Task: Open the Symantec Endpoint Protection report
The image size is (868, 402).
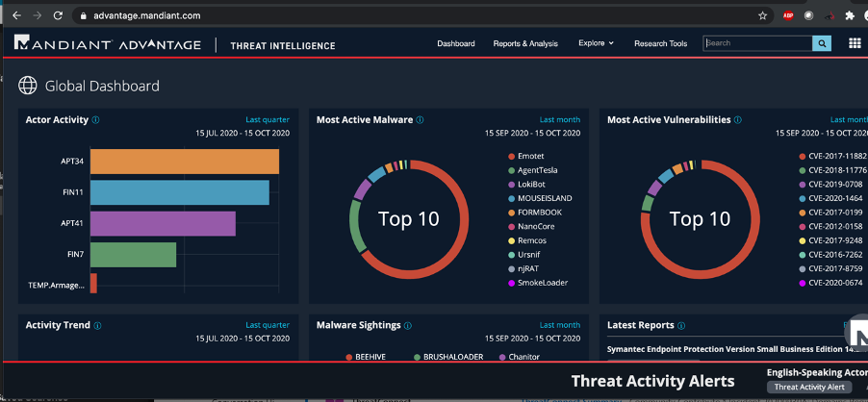Action: click(737, 349)
